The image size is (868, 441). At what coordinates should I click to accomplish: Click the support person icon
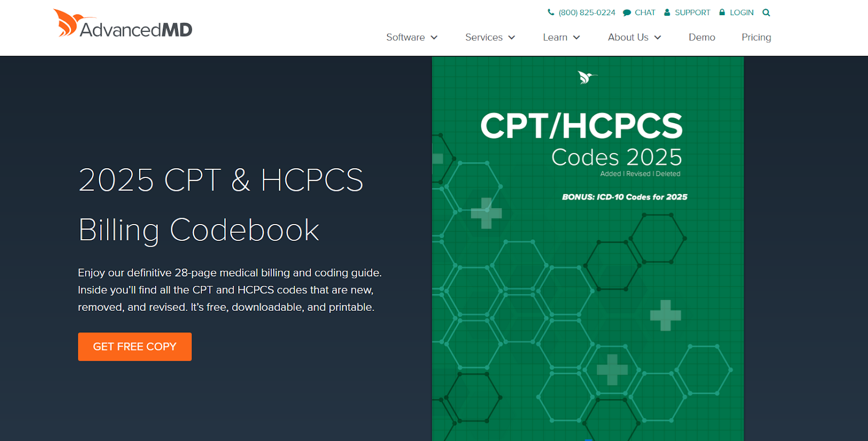tap(667, 12)
